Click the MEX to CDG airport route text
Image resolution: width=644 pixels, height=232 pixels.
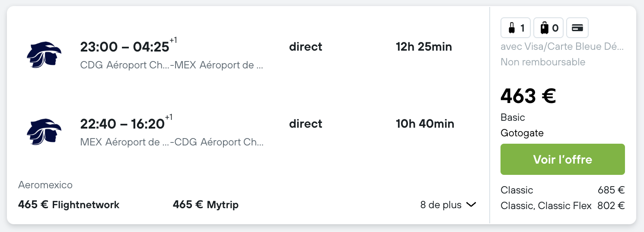[172, 142]
